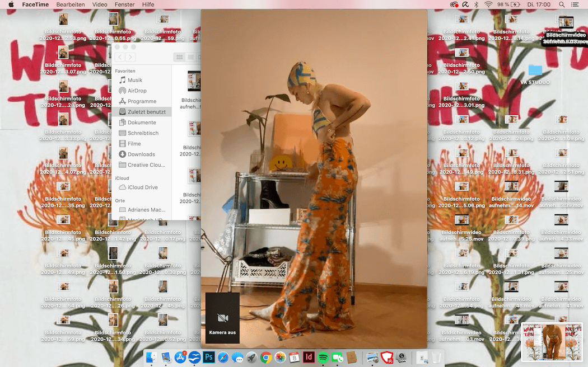Switch Finder to icon view
The height and width of the screenshot is (367, 588).
point(179,57)
